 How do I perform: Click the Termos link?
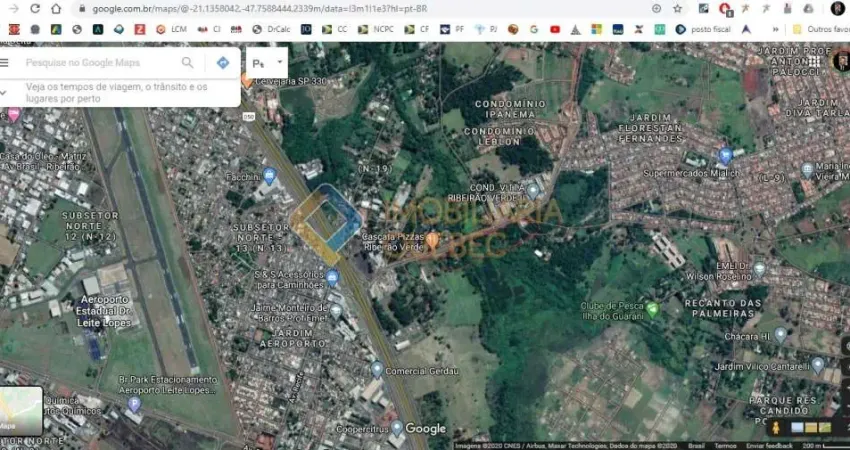tap(725, 446)
